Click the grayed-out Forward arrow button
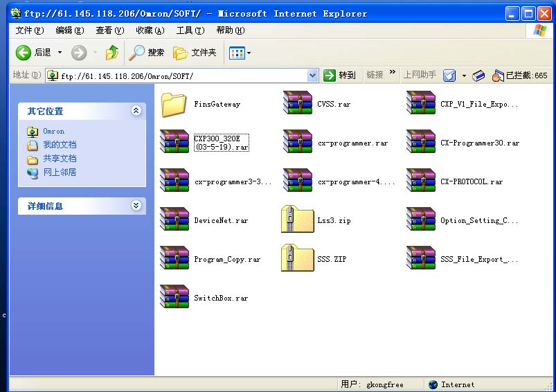This screenshot has width=556, height=392. 79,53
